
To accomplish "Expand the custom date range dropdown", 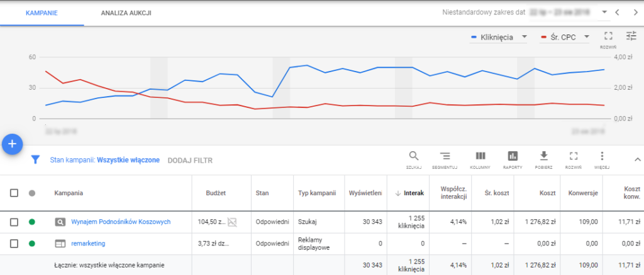I will (x=604, y=12).
